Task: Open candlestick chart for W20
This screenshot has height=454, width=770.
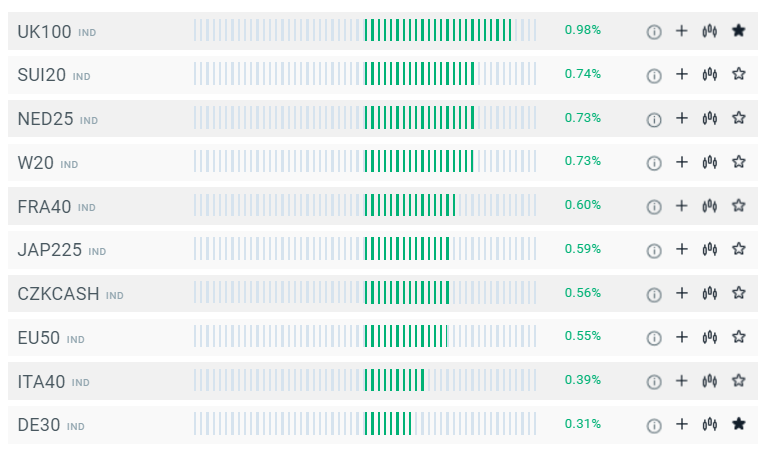Action: coord(710,162)
